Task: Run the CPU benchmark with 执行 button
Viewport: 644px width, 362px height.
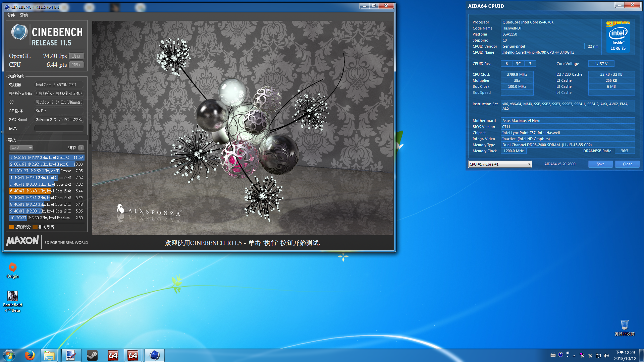Action: coord(76,65)
